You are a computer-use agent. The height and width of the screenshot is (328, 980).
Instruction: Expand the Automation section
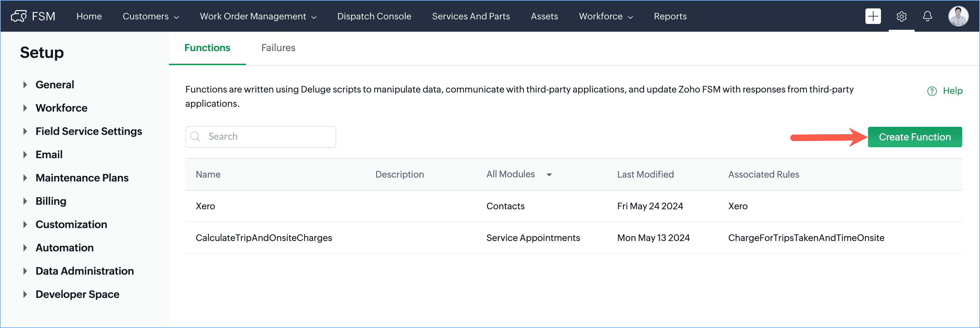25,248
